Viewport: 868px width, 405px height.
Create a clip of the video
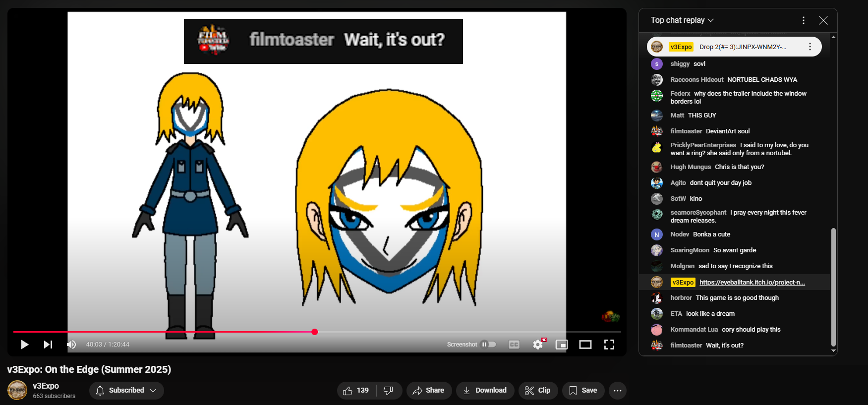(x=538, y=391)
